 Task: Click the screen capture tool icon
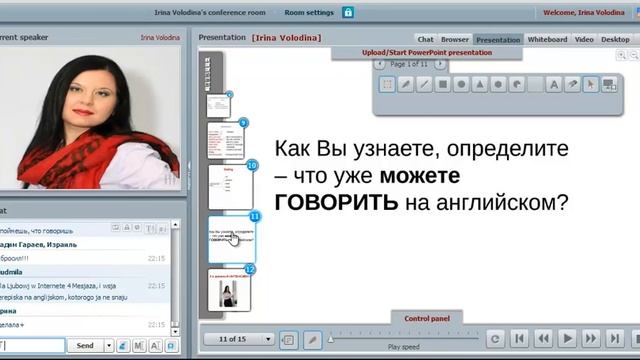coord(609,84)
